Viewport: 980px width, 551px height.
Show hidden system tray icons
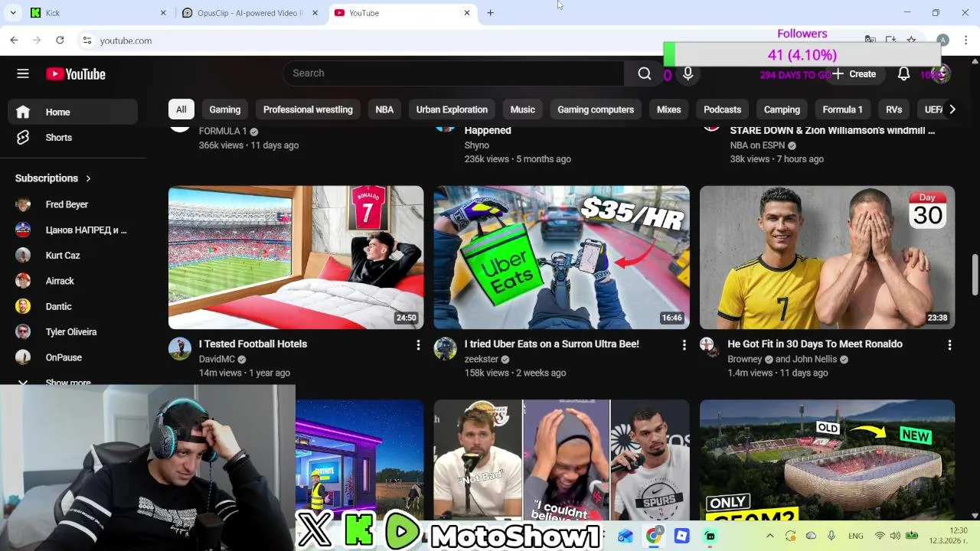769,536
